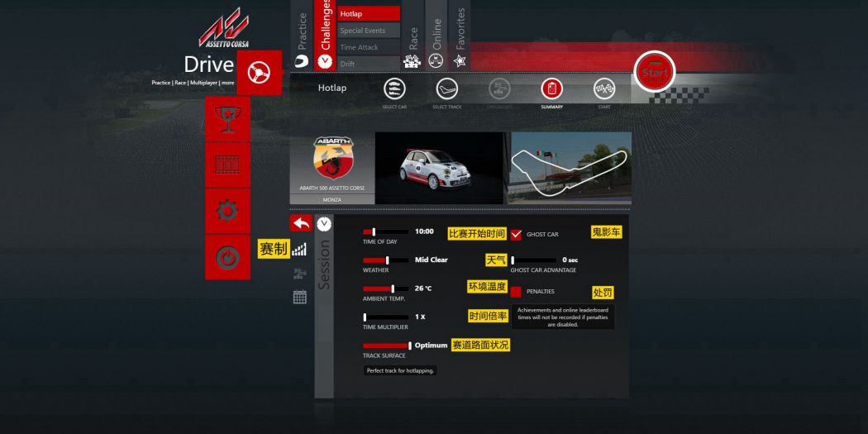The image size is (868, 434).
Task: Open the Challenges tab
Action: tap(325, 36)
